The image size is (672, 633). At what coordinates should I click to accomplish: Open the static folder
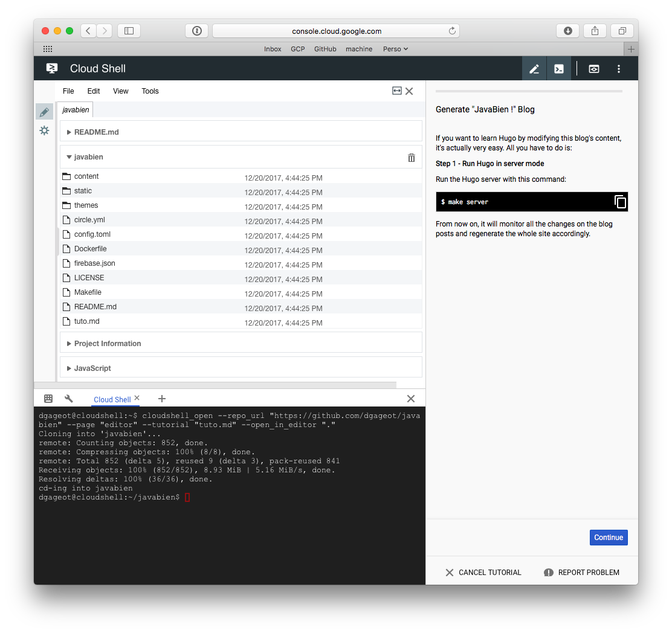pos(241,191)
